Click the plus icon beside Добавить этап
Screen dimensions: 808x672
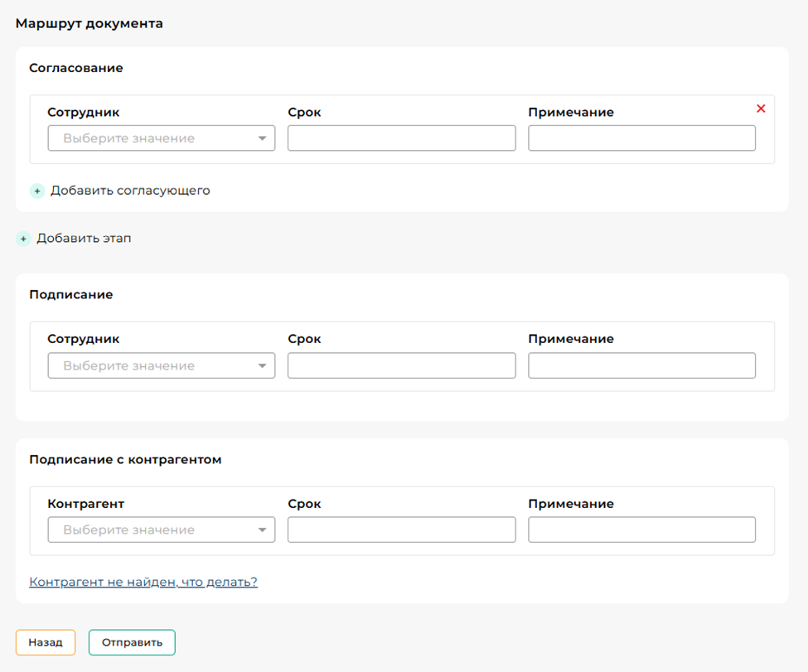[x=23, y=239]
